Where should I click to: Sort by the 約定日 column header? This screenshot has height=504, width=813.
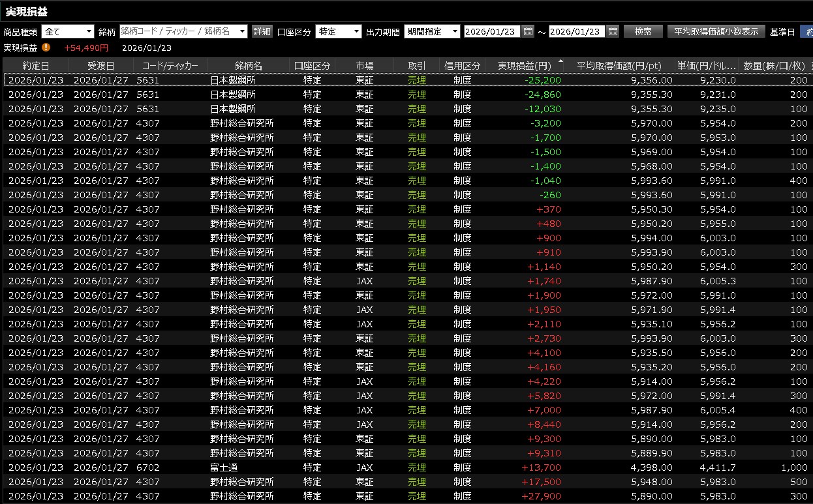35,66
